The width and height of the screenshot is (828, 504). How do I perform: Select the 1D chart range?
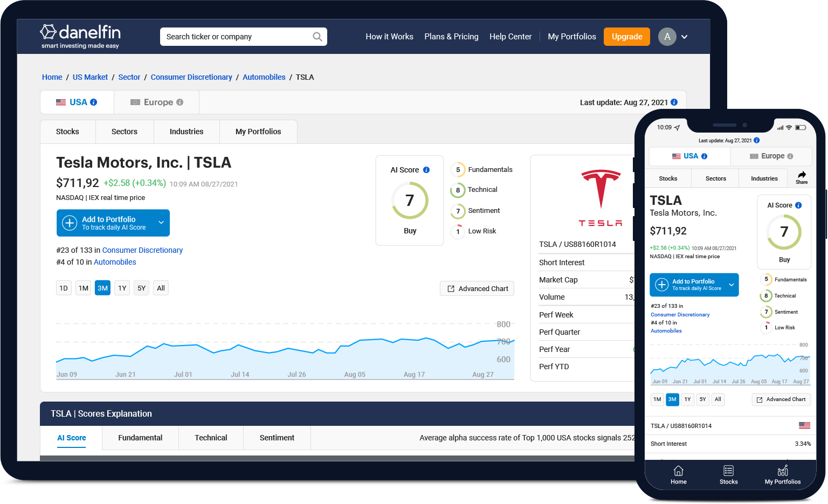coord(64,288)
